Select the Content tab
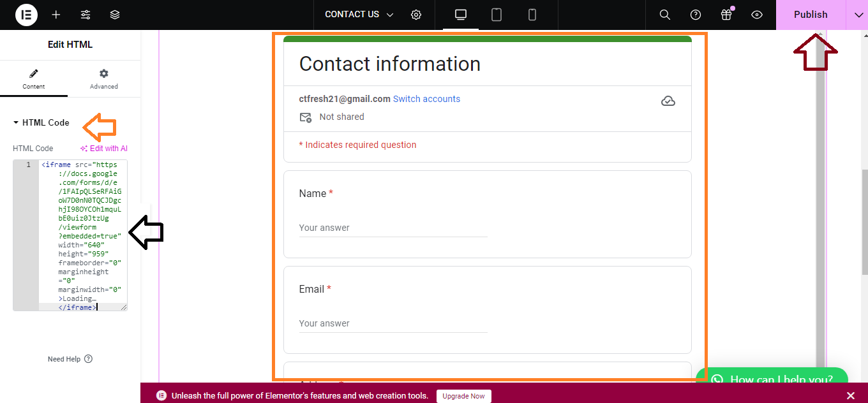 click(34, 79)
